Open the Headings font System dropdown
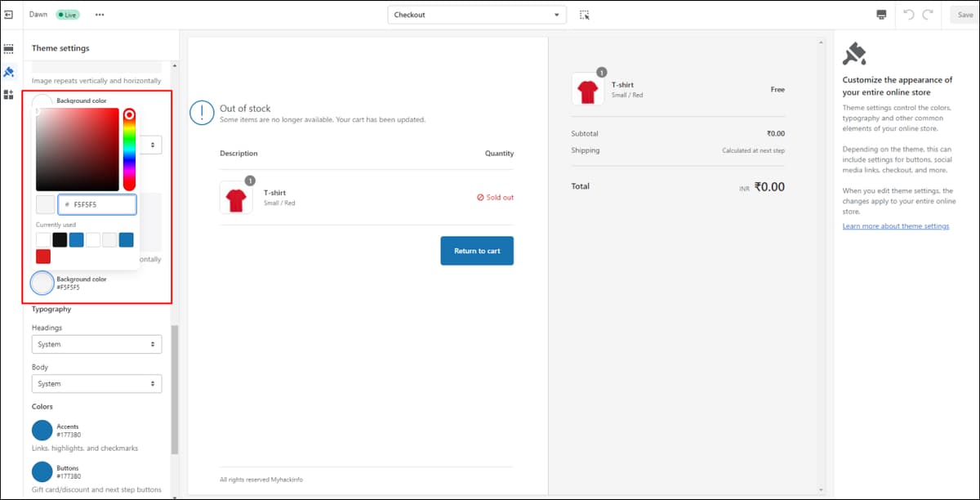980x500 pixels. 96,344
